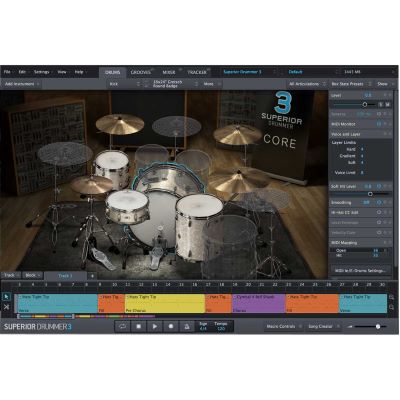The height and width of the screenshot is (400, 400).
Task: Open MIDI In/E-Drums Settings button
Action: [360, 270]
